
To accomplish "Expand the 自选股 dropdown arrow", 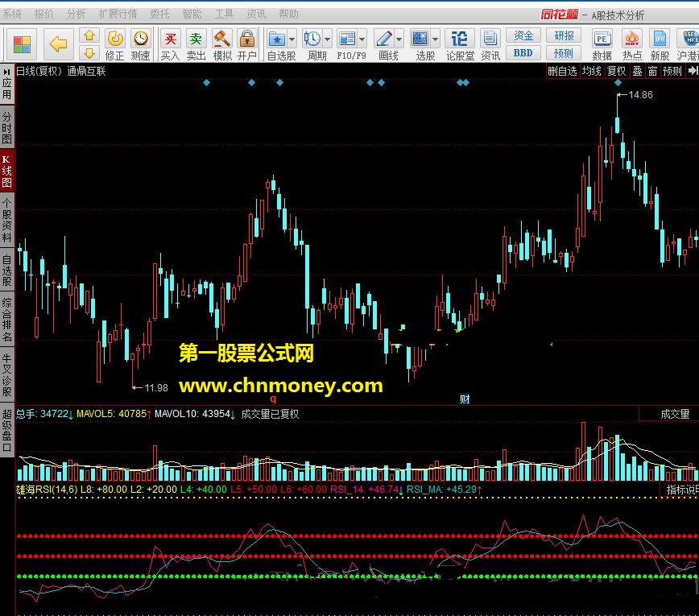I will [292, 39].
